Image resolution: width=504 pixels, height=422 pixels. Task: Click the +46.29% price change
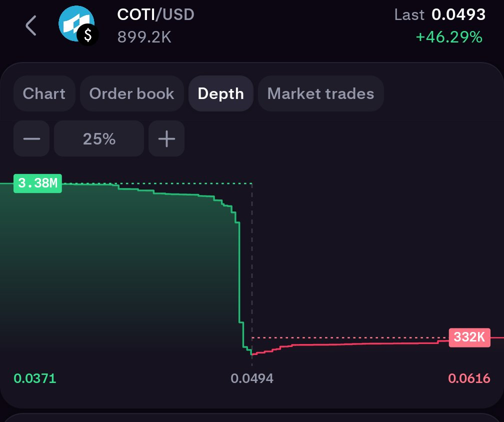click(449, 37)
